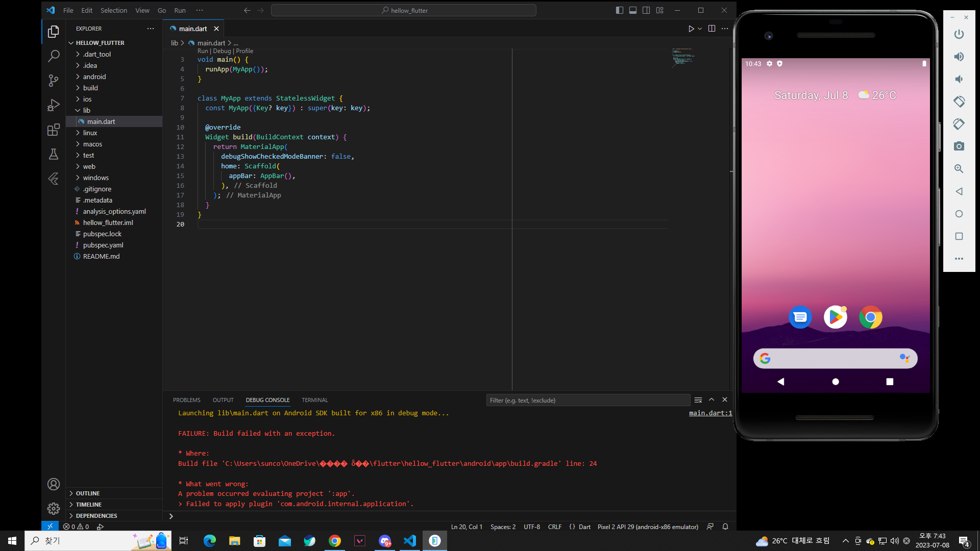Click the Profile CodeLens link
Image resolution: width=980 pixels, height=551 pixels.
click(x=244, y=51)
